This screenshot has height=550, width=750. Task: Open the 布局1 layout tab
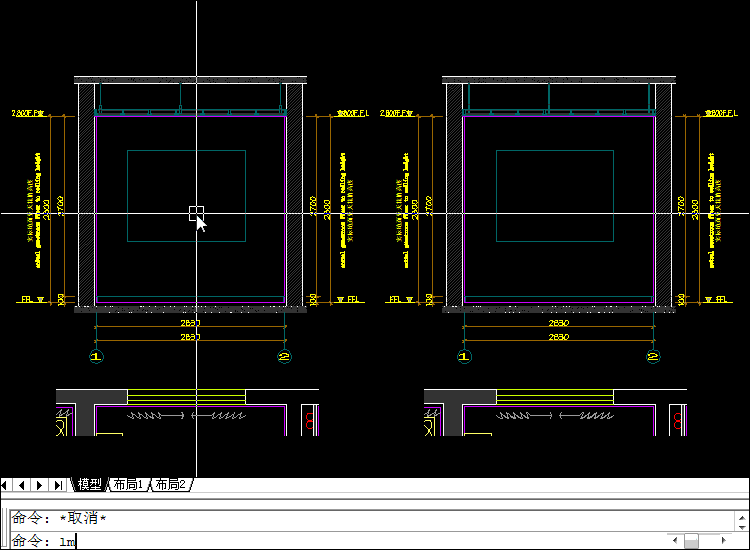(x=128, y=485)
